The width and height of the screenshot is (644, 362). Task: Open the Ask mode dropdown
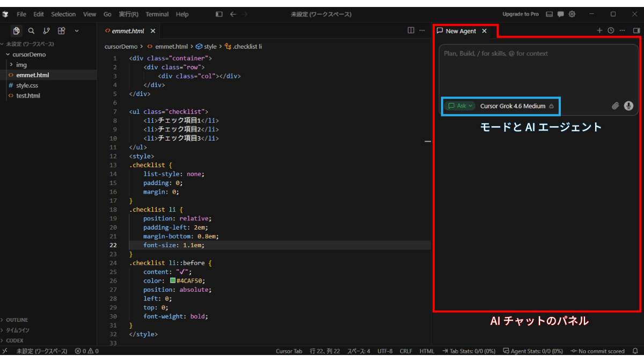(460, 106)
